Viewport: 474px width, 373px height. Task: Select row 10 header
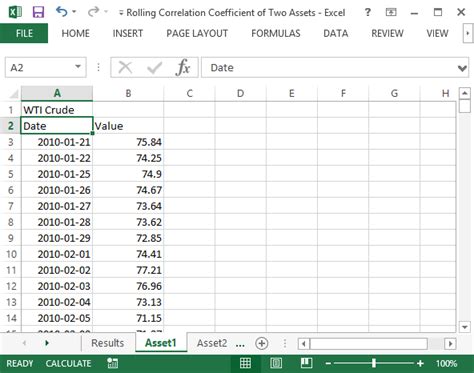[x=11, y=254]
